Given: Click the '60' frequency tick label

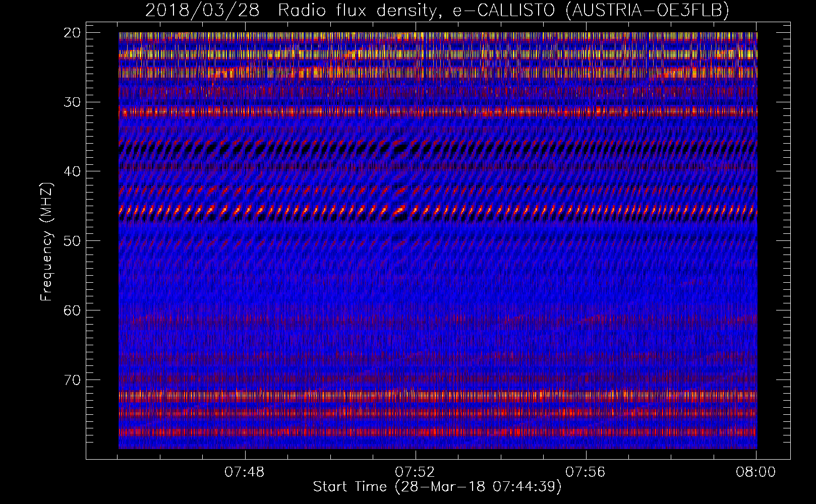Looking at the screenshot, I should coord(73,310).
